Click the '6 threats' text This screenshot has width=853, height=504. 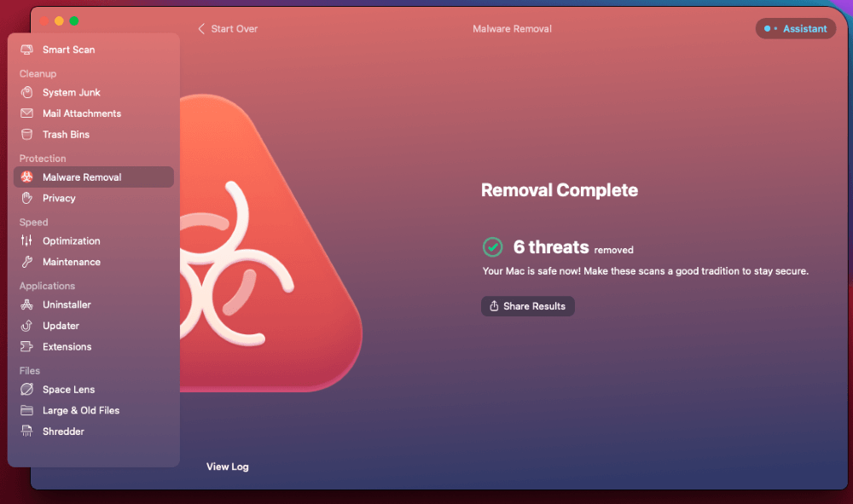point(551,246)
